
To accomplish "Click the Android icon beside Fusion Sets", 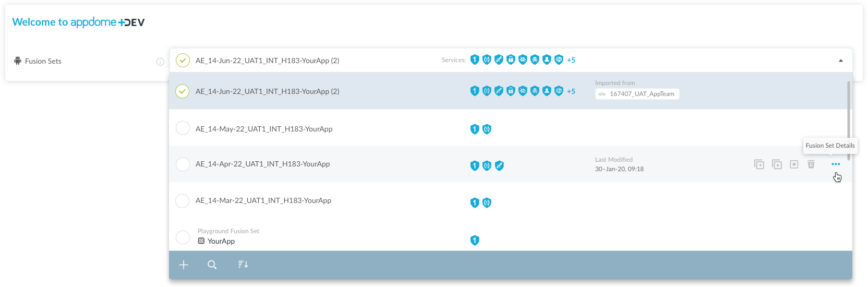I will pos(17,61).
